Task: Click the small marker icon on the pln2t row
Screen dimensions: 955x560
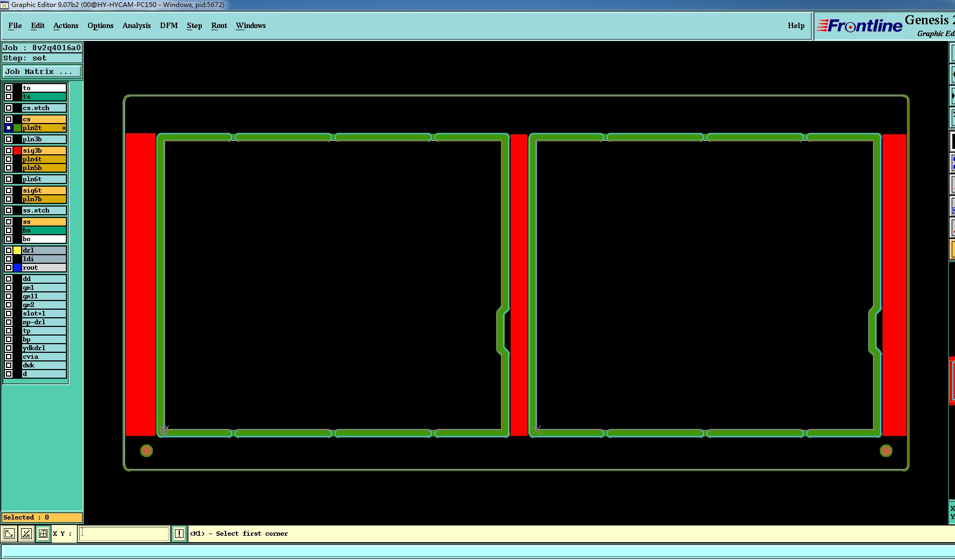Action: tap(64, 128)
